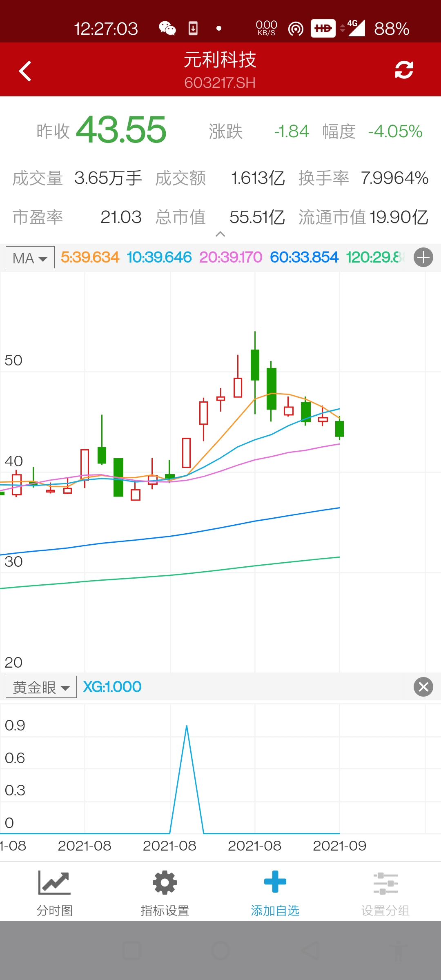The height and width of the screenshot is (980, 441).
Task: Refresh the stock data
Action: pos(404,70)
